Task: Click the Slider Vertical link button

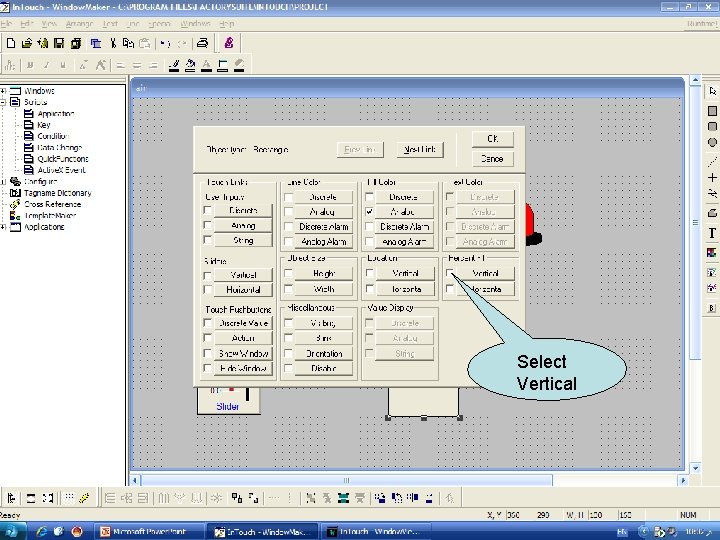Action: pyautogui.click(x=243, y=274)
